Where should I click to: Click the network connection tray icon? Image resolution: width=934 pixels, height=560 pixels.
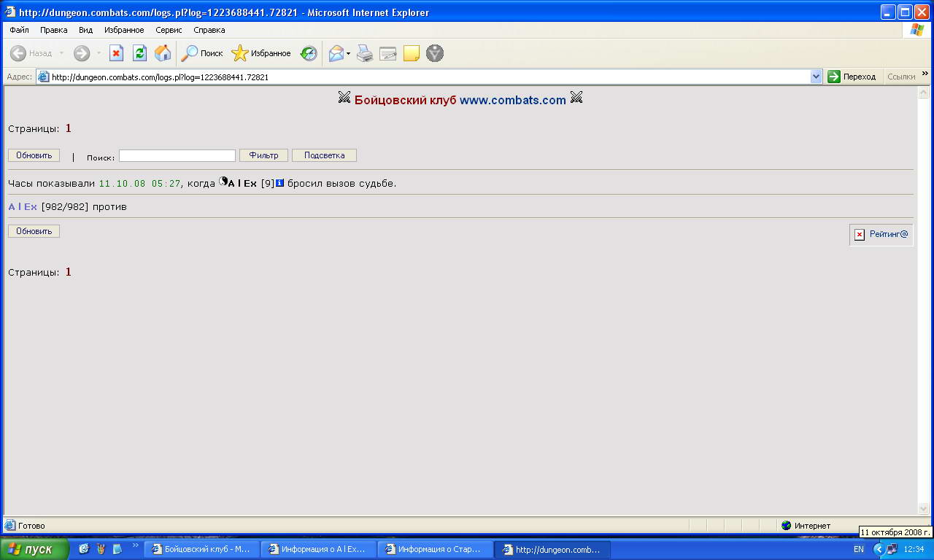[x=892, y=549]
